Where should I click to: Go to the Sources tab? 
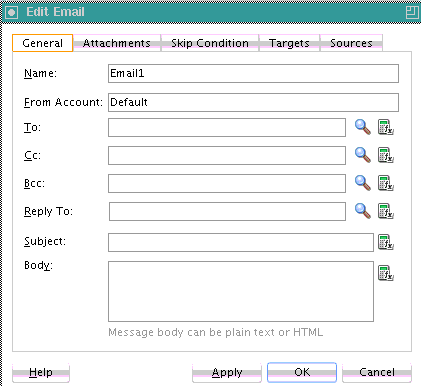pyautogui.click(x=351, y=43)
